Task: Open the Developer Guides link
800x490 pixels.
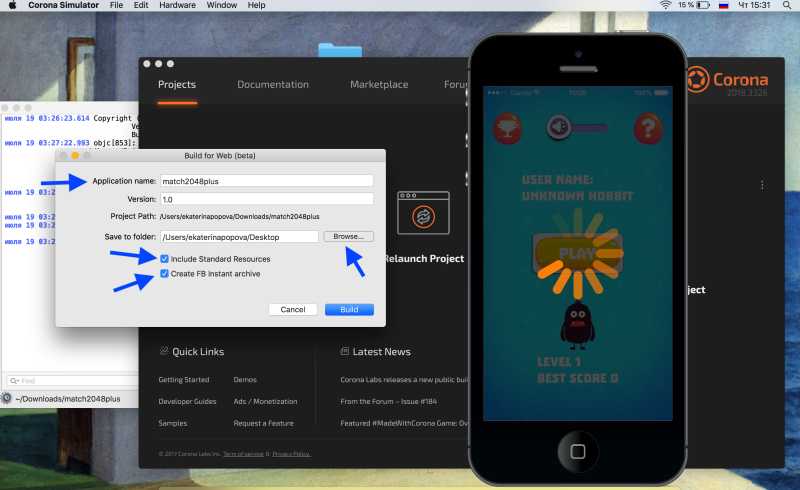Action: (x=187, y=402)
